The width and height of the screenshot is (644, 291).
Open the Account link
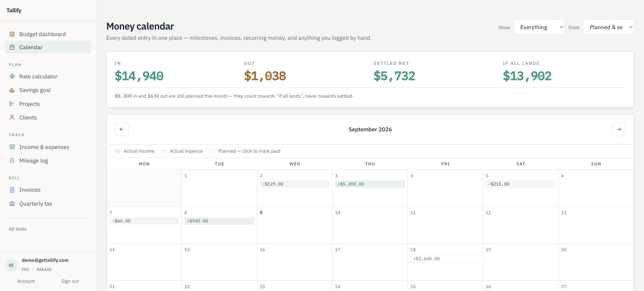[x=26, y=281]
